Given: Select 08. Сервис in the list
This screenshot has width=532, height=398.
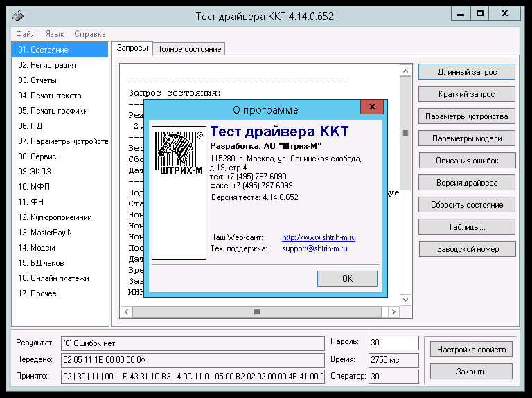Looking at the screenshot, I should point(60,156).
